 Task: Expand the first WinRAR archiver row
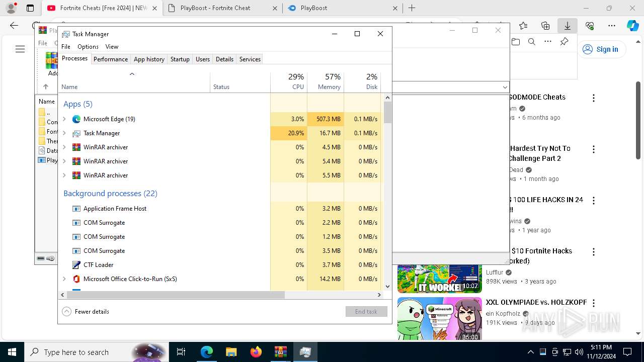[64, 147]
